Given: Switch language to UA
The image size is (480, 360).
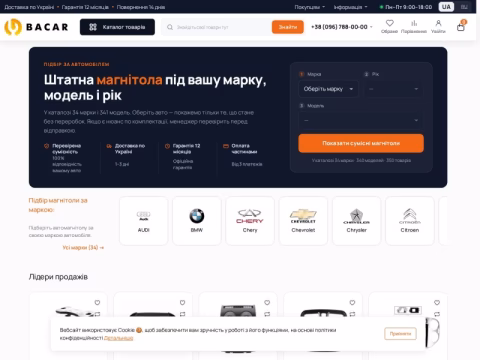Looking at the screenshot, I should 446,7.
